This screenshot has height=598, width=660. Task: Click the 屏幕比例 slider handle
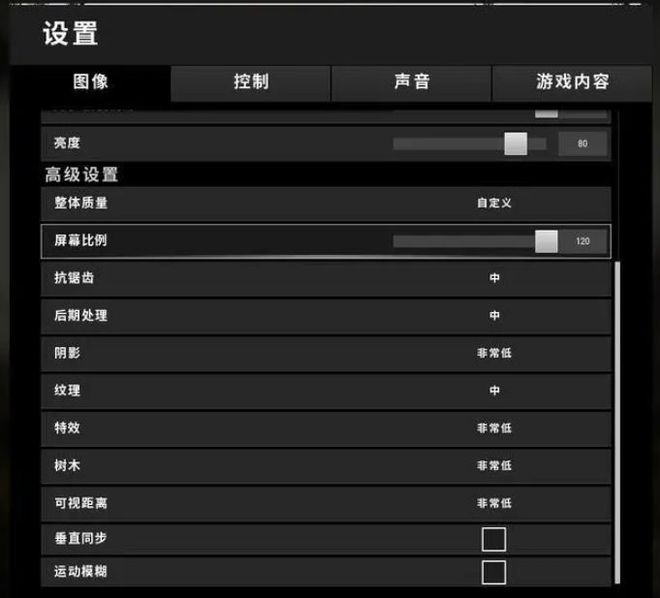coord(546,241)
